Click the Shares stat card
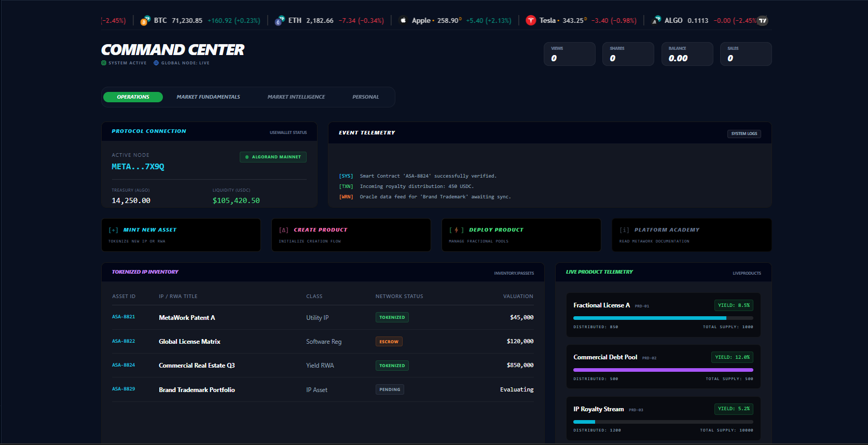Screen dimensions: 868x445 (x=628, y=54)
